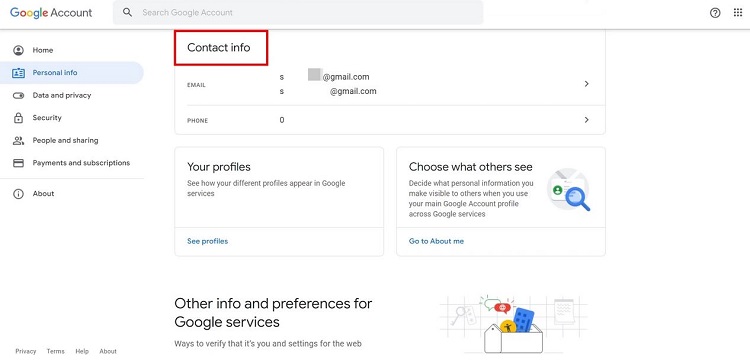Image resolution: width=750 pixels, height=360 pixels.
Task: Open the About footer link
Action: pos(108,351)
